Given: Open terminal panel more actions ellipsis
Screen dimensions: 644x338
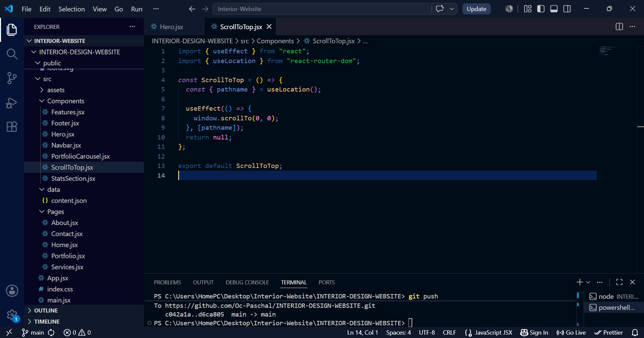Looking at the screenshot, I should tap(599, 282).
